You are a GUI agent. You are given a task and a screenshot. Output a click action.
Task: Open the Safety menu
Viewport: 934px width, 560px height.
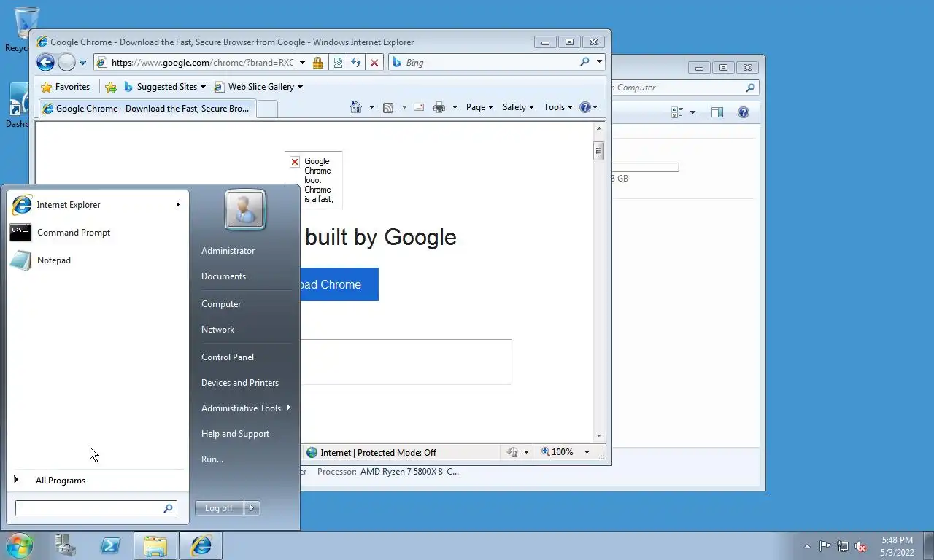click(x=518, y=107)
